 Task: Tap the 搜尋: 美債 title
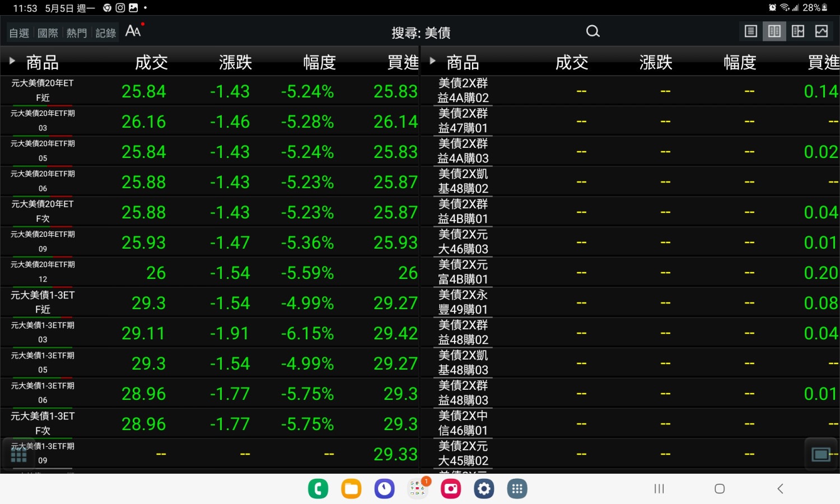(421, 33)
